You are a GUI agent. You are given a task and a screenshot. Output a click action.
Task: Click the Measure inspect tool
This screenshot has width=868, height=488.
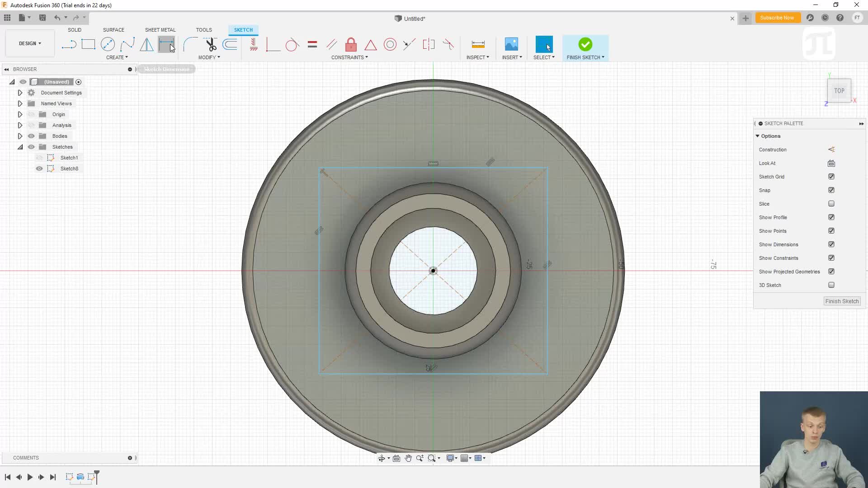(x=478, y=44)
